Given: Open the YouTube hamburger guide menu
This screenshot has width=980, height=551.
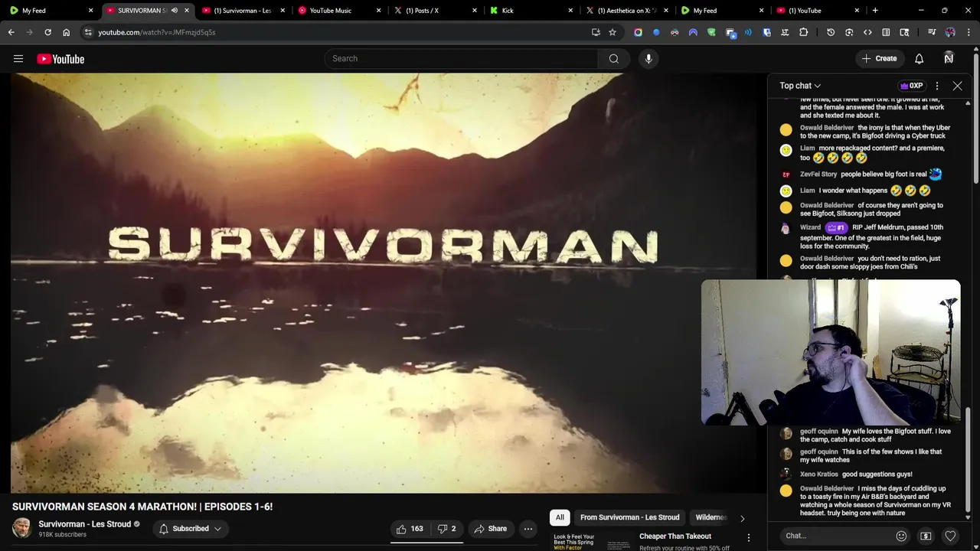Looking at the screenshot, I should tap(18, 59).
